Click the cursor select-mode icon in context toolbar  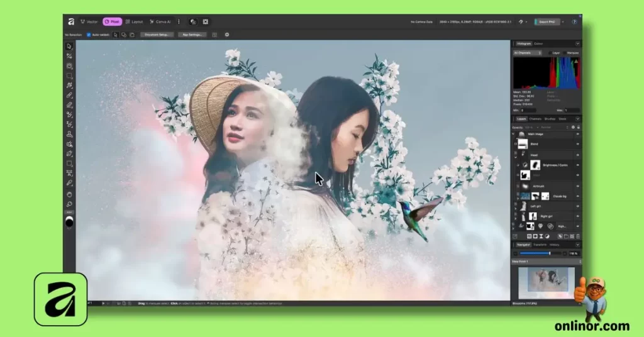(116, 35)
